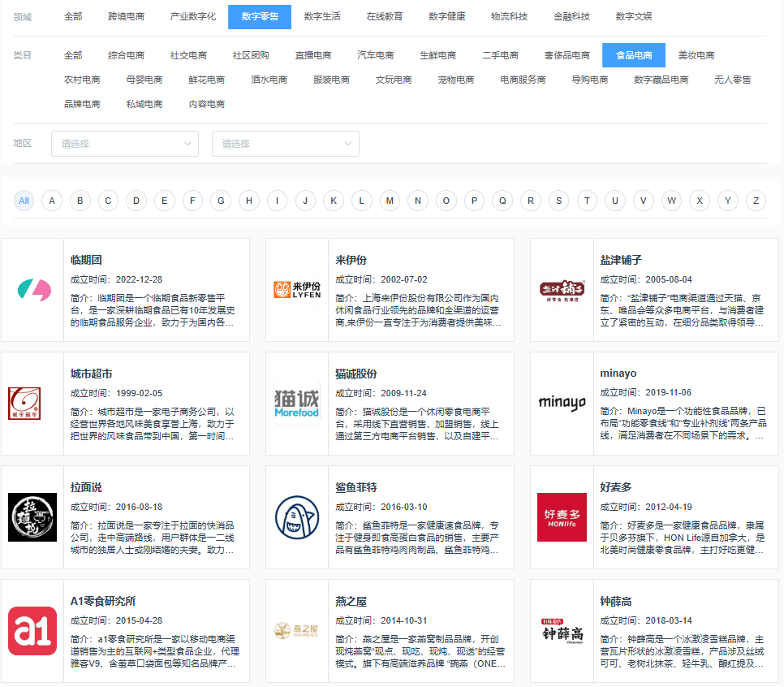The image size is (784, 687).
Task: Open the 临期团 company logo
Action: [34, 290]
